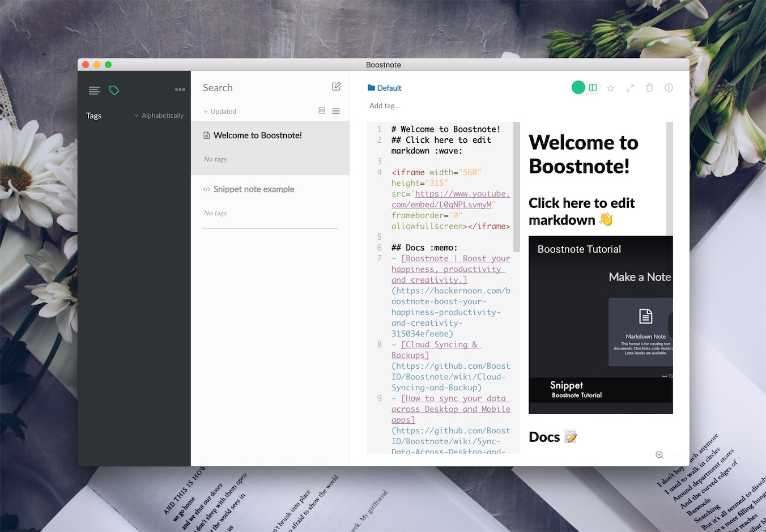Focus the Search field
The width and height of the screenshot is (766, 532).
(x=263, y=88)
